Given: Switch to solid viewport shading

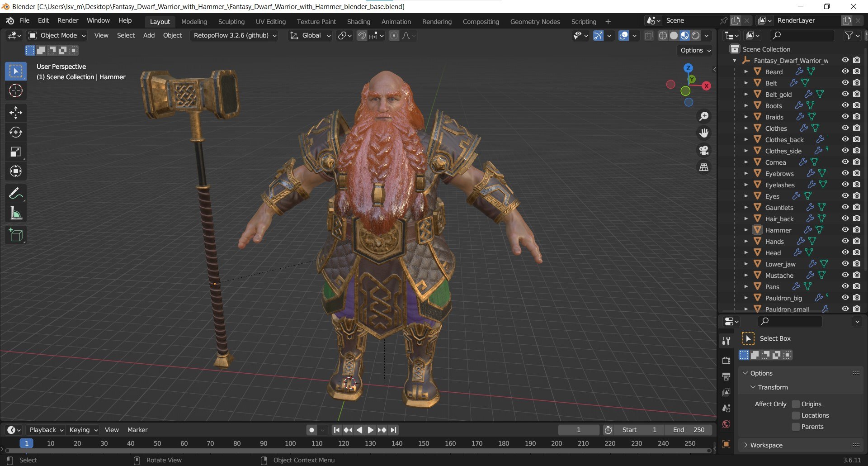Looking at the screenshot, I should click(x=674, y=36).
